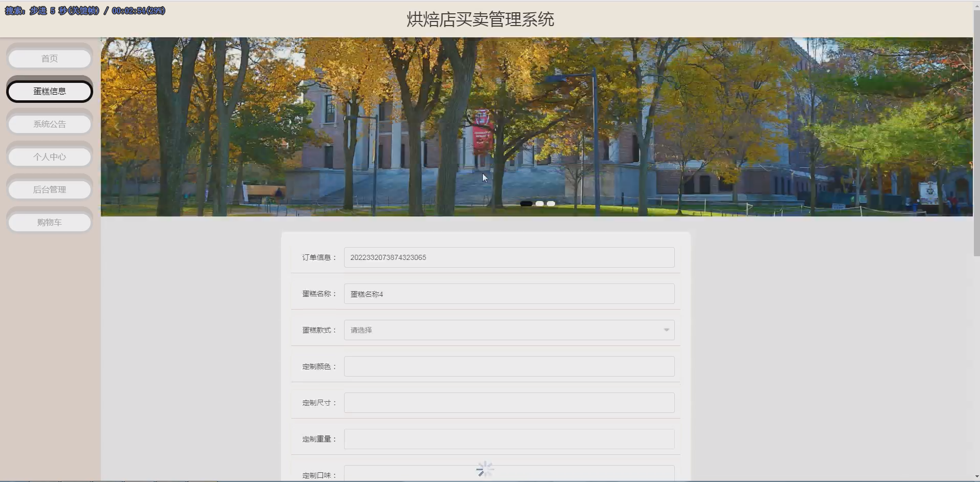Open the 蛋糕款式 dropdown
The height and width of the screenshot is (482, 980).
[x=509, y=330]
